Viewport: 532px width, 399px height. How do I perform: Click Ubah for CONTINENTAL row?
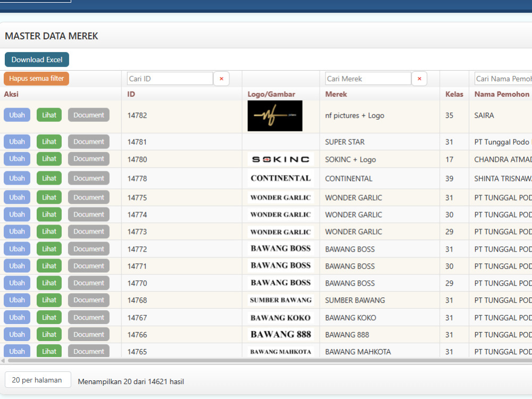[x=17, y=178]
